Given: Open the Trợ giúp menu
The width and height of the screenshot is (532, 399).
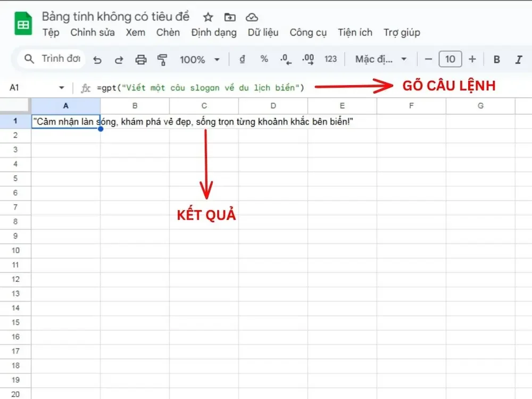Looking at the screenshot, I should 402,32.
